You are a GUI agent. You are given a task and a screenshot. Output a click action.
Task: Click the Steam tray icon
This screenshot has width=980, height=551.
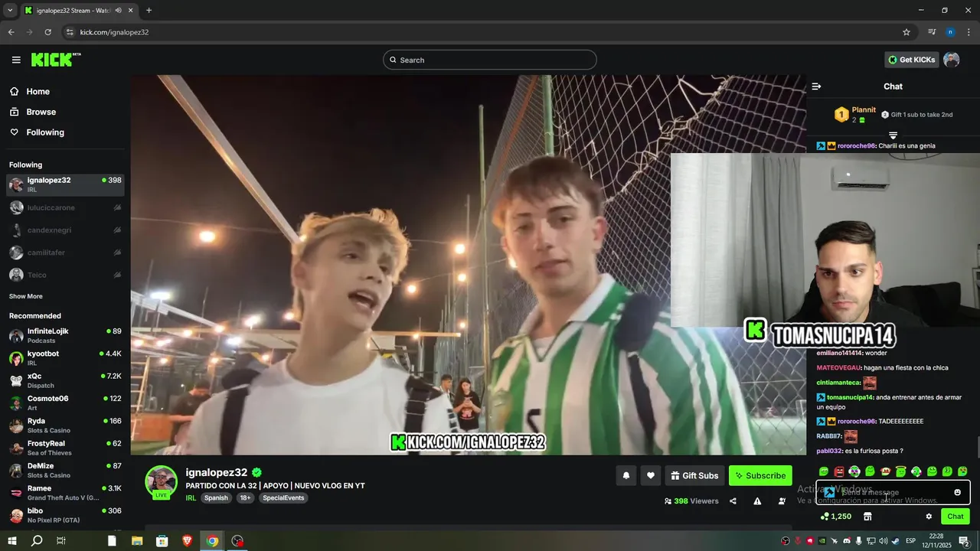(x=895, y=540)
